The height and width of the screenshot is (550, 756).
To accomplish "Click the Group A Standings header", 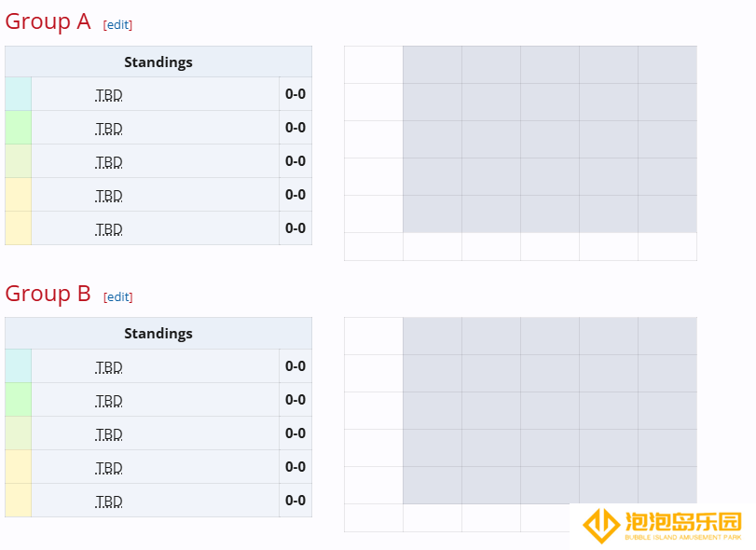I will click(x=158, y=62).
